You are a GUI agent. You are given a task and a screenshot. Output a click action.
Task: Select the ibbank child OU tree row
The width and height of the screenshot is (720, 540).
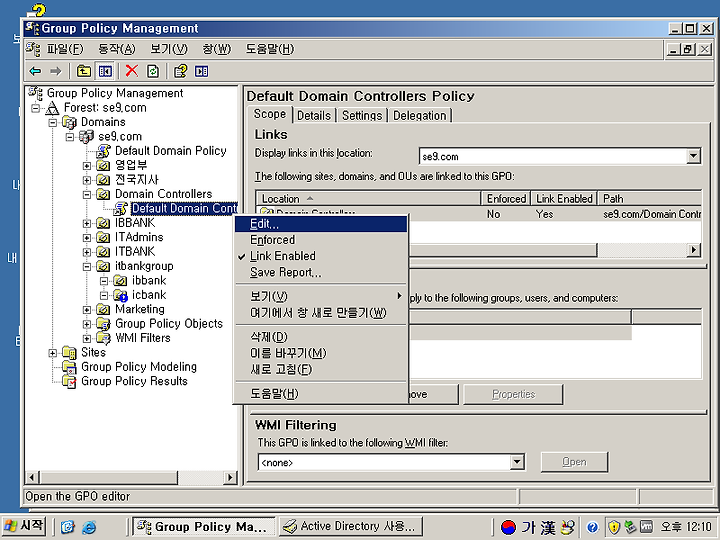149,281
